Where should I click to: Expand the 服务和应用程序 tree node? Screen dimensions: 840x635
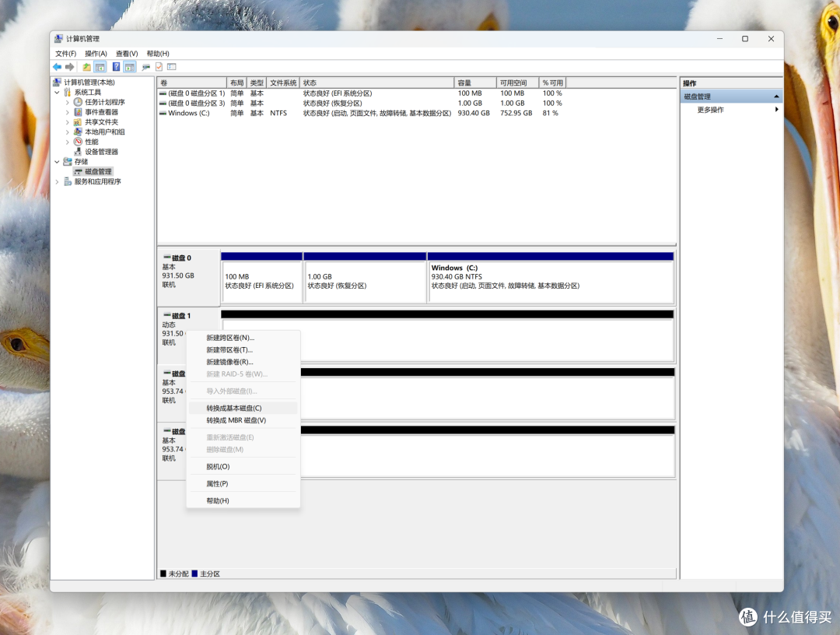pyautogui.click(x=58, y=181)
